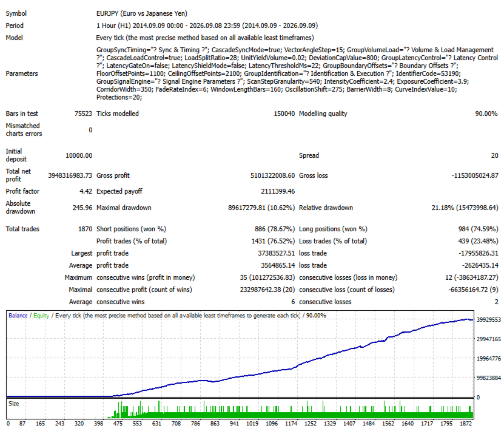Click the Profit factor value 4.42
504x431 pixels.
(86, 191)
